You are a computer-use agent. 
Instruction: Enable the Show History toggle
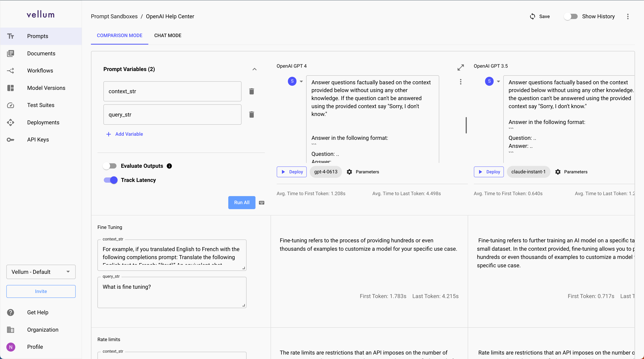click(x=571, y=17)
